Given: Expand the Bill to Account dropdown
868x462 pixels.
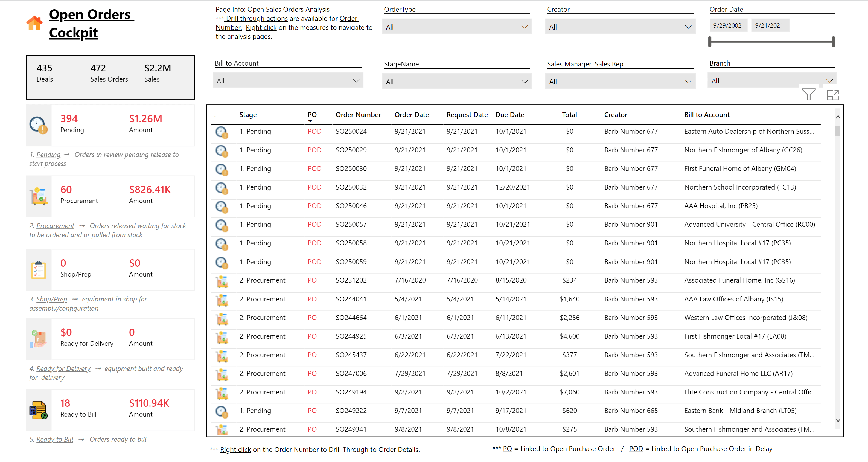Looking at the screenshot, I should [356, 80].
